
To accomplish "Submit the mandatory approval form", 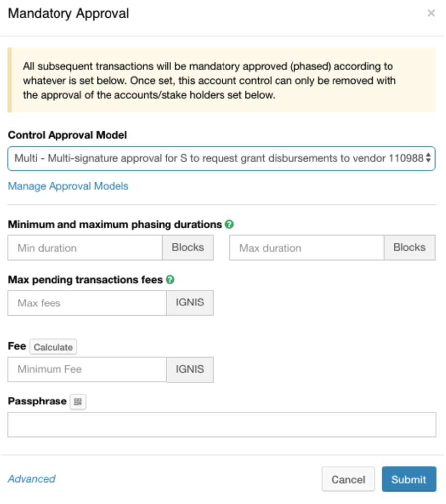I will pyautogui.click(x=409, y=479).
